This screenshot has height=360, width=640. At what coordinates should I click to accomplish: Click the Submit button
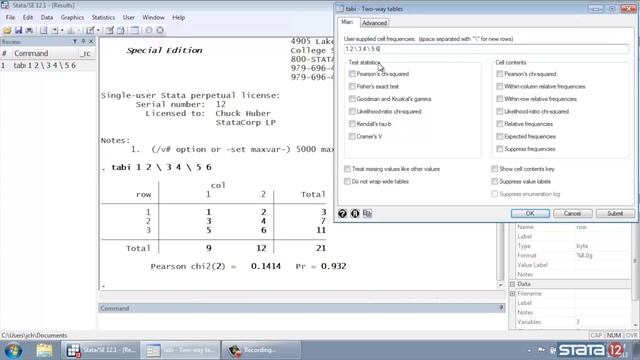pyautogui.click(x=615, y=213)
